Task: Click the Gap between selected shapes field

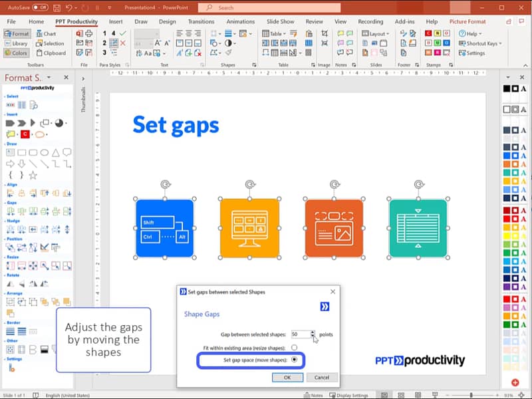Action: click(x=301, y=334)
